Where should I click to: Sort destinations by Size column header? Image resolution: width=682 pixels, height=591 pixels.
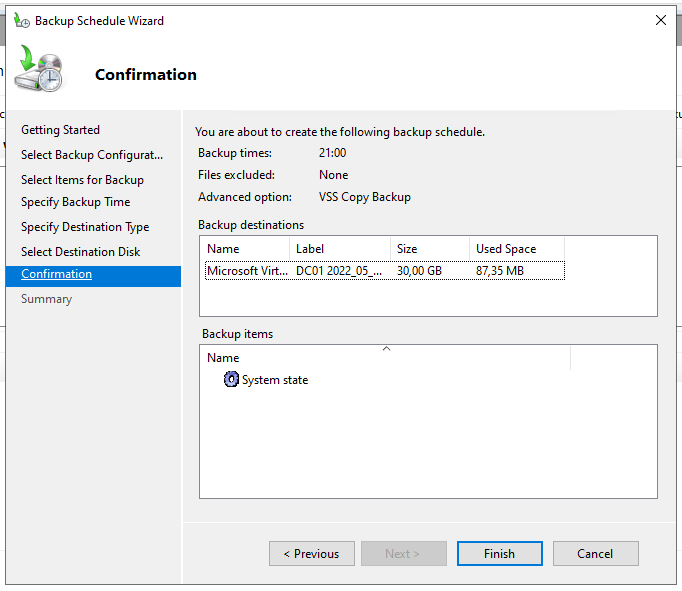(x=429, y=249)
